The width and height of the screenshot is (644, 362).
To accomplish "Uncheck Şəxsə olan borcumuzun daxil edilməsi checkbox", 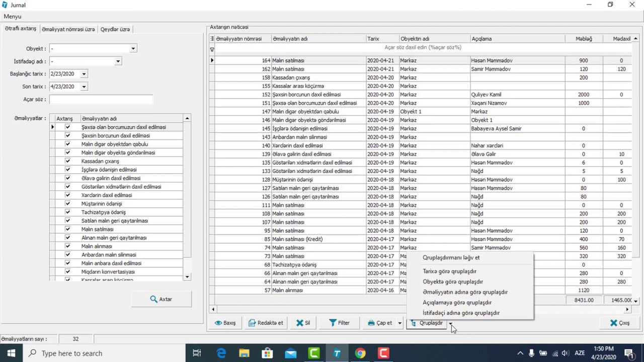I will (67, 127).
